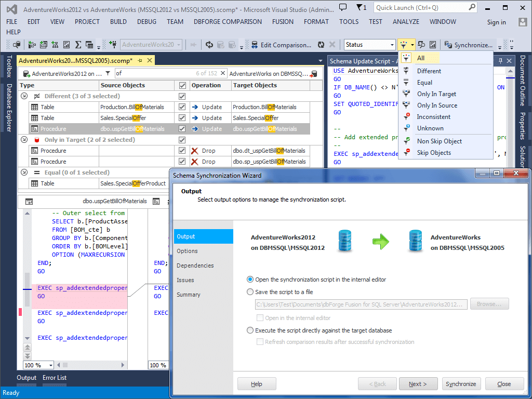Uncheck Production.BillOfMaterials row checkbox
This screenshot has width=532, height=399.
point(182,107)
